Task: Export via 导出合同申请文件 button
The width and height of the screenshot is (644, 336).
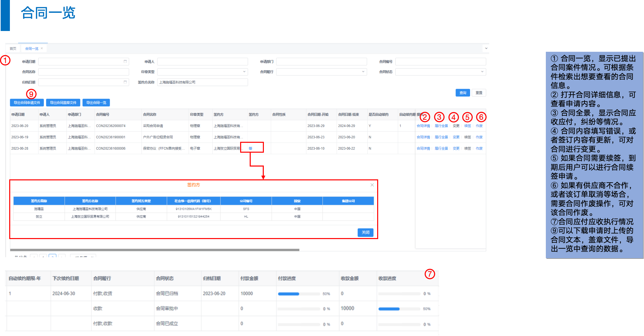Action: click(x=27, y=103)
